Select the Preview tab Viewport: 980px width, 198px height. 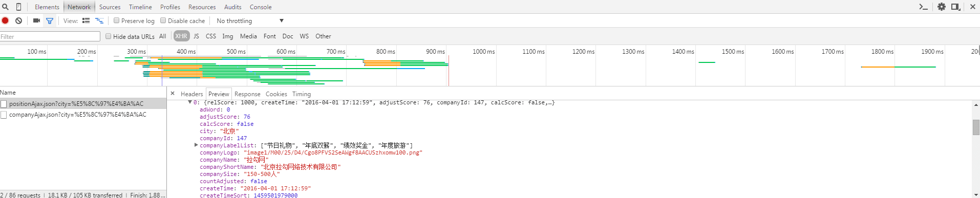coord(219,94)
